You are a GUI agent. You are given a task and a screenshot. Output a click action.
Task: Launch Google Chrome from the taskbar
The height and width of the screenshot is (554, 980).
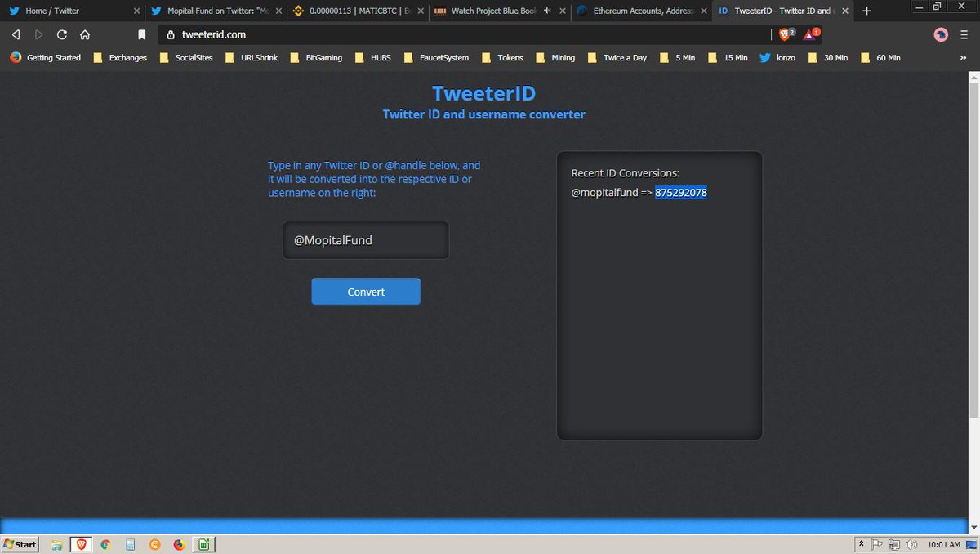[105, 544]
